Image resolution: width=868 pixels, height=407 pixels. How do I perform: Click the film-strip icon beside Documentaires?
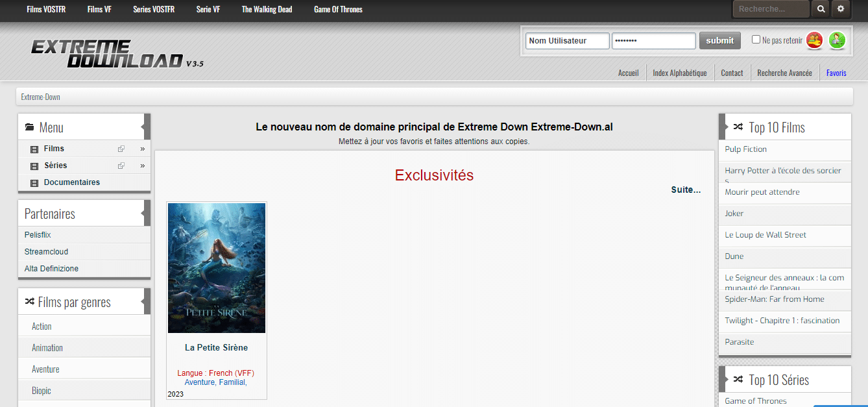(x=34, y=182)
